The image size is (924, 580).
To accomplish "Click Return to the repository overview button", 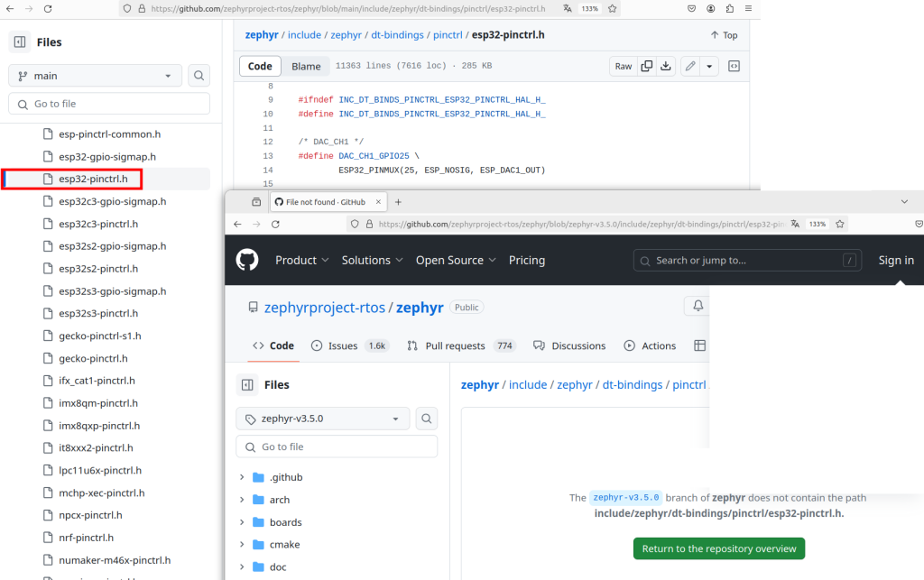I will pyautogui.click(x=719, y=548).
